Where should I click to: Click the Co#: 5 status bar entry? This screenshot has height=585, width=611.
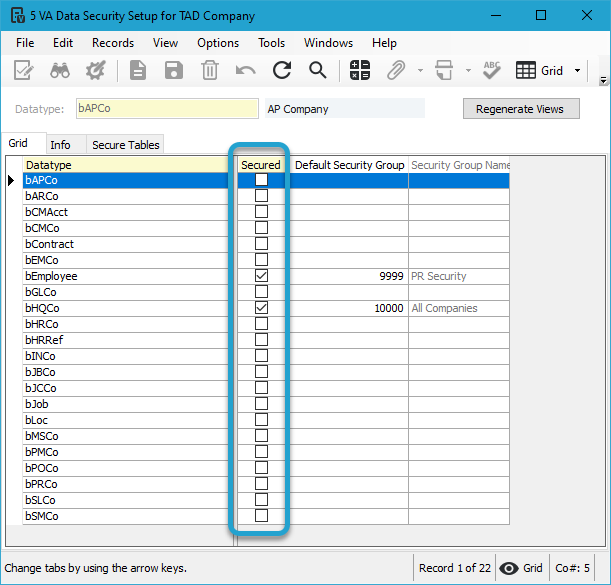pos(572,568)
